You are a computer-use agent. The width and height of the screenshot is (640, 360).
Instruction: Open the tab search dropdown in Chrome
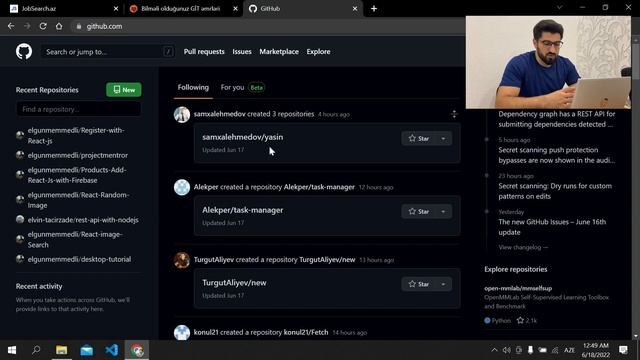click(x=560, y=8)
